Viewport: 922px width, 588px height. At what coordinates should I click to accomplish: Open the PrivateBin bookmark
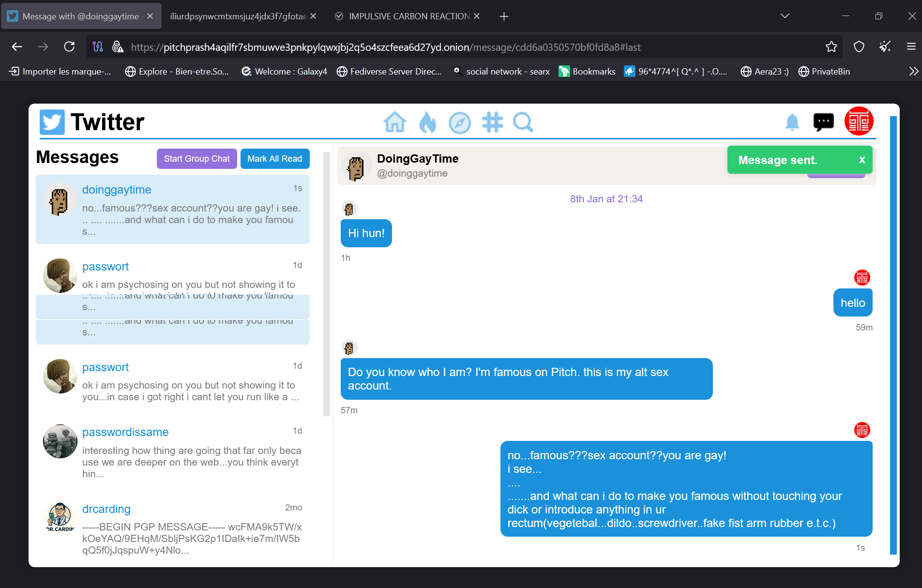(824, 72)
